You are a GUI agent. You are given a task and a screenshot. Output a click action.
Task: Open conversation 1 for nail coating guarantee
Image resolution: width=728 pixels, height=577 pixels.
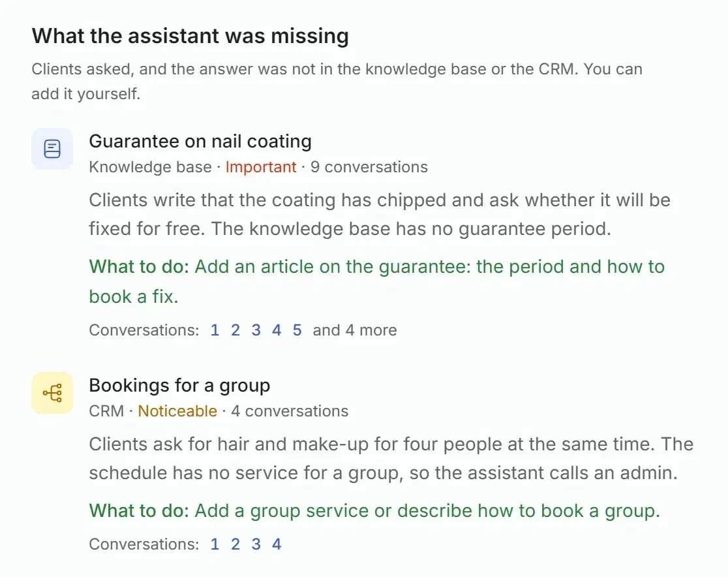[x=215, y=330]
